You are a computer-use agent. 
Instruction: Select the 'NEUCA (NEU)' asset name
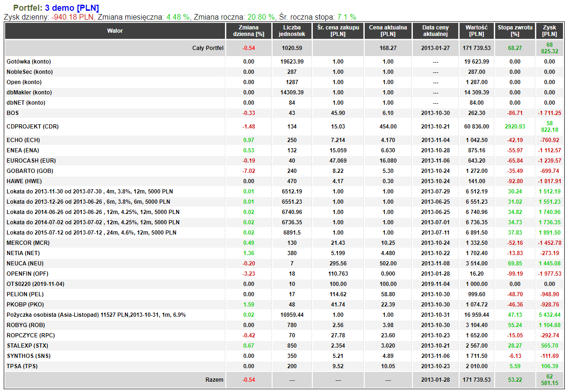pos(25,264)
